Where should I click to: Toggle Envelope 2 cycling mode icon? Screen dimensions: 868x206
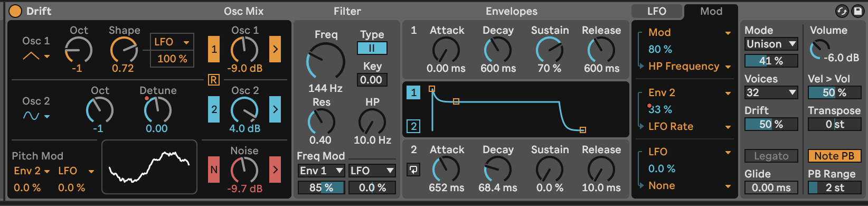(413, 170)
